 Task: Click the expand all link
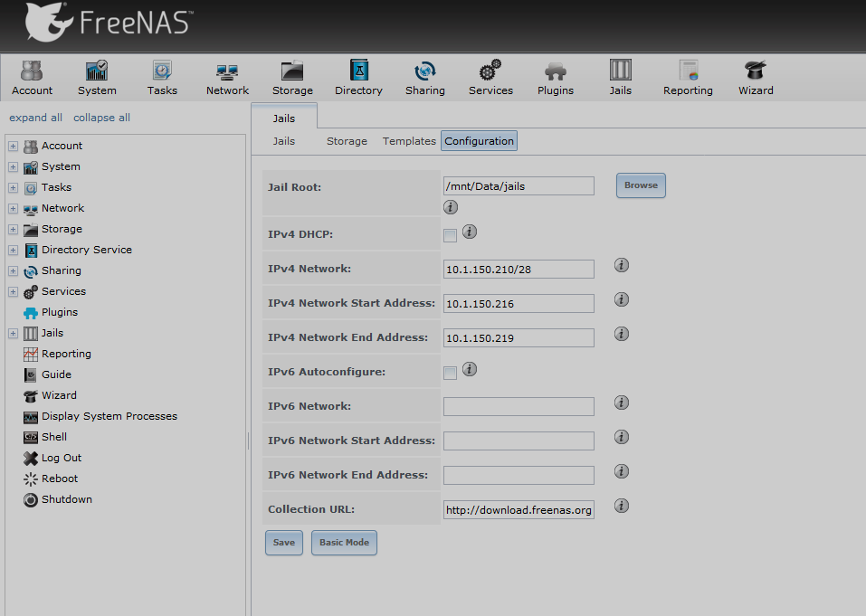click(x=35, y=118)
